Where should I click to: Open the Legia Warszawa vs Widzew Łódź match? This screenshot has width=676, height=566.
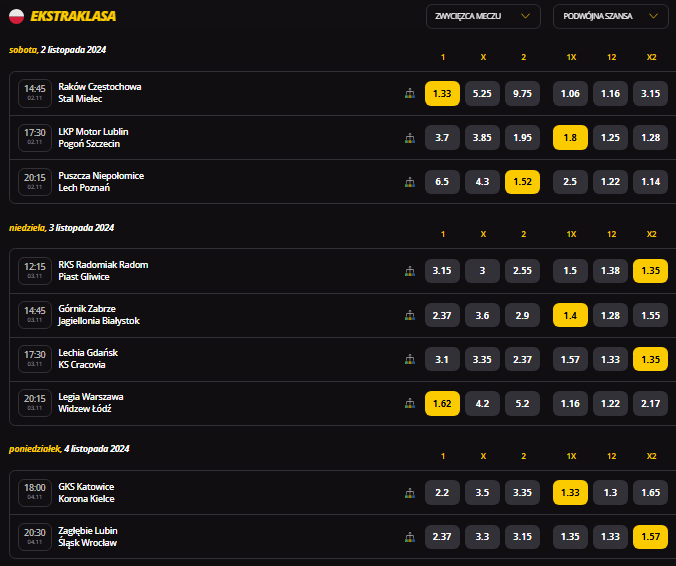(91, 403)
